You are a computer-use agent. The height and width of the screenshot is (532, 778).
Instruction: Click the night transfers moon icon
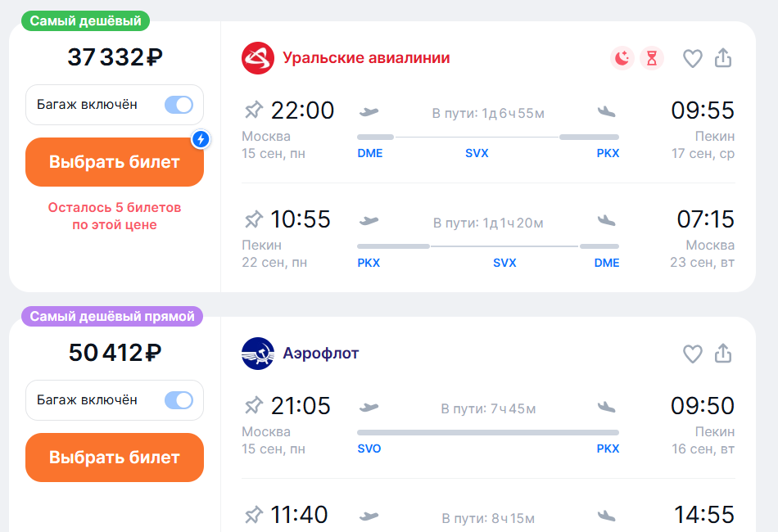click(622, 58)
